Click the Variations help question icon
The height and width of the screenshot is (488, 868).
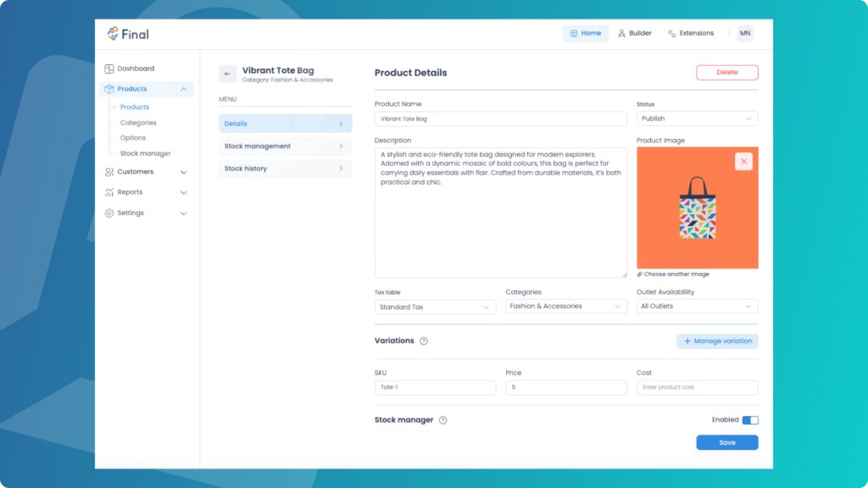[424, 341]
